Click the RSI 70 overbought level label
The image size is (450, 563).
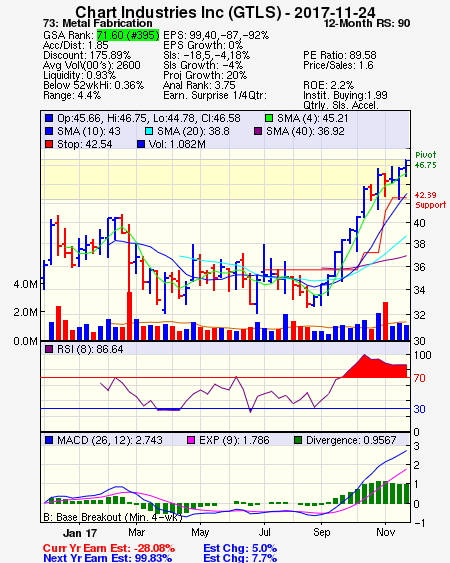pyautogui.click(x=419, y=378)
